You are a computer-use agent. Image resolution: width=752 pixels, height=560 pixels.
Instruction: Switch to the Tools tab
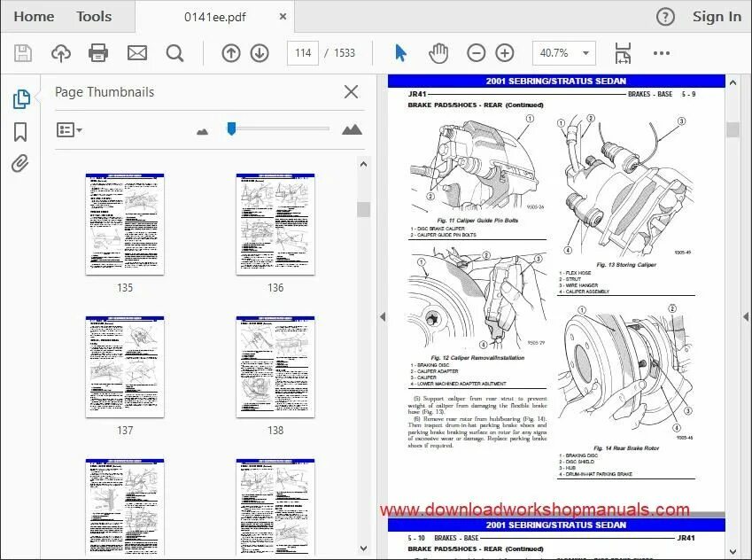(x=94, y=16)
